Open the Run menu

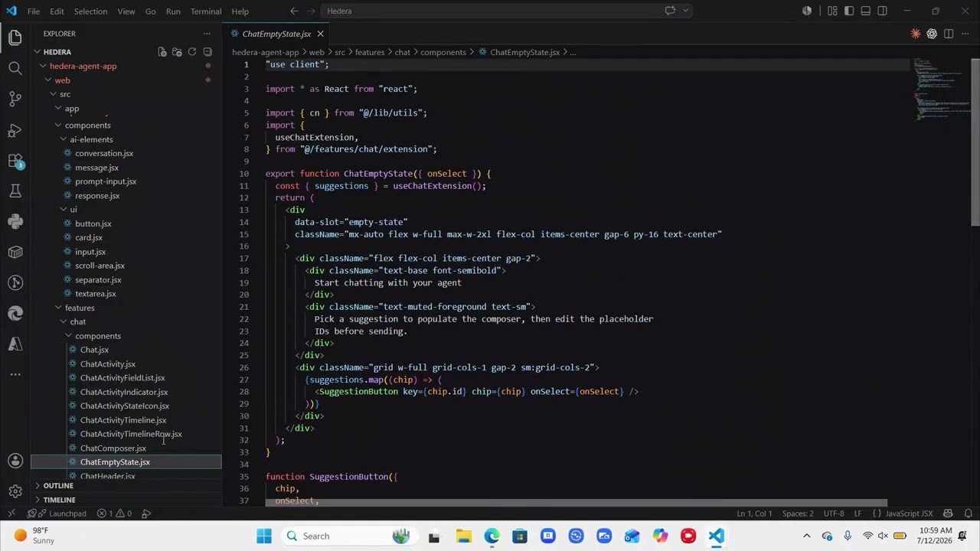tap(173, 11)
